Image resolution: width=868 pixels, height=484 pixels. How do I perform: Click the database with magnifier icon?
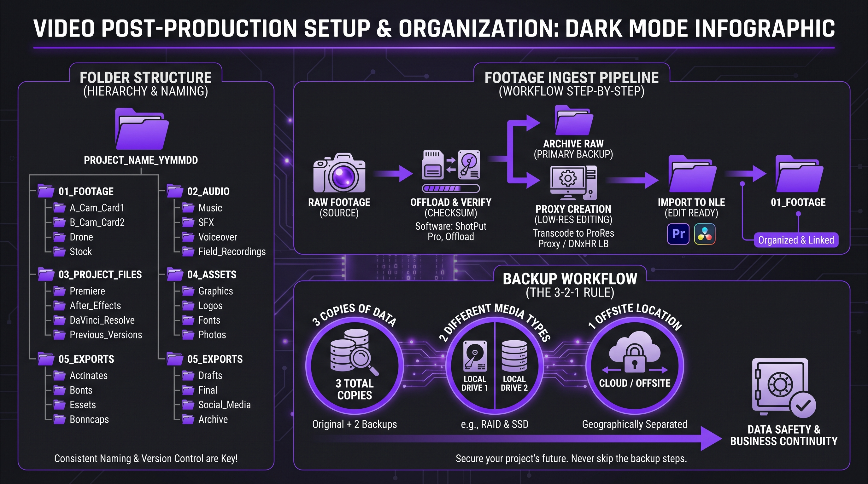click(354, 352)
